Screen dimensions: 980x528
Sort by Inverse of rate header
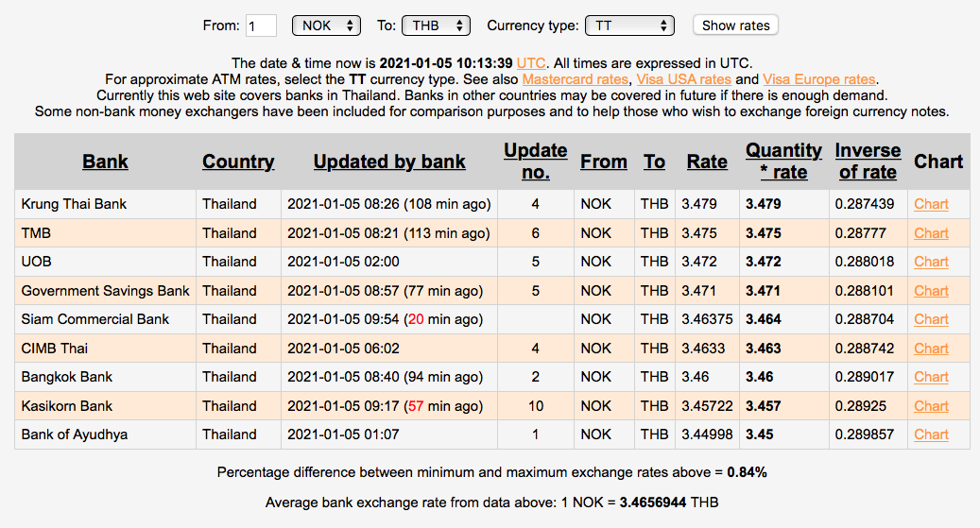coord(868,162)
